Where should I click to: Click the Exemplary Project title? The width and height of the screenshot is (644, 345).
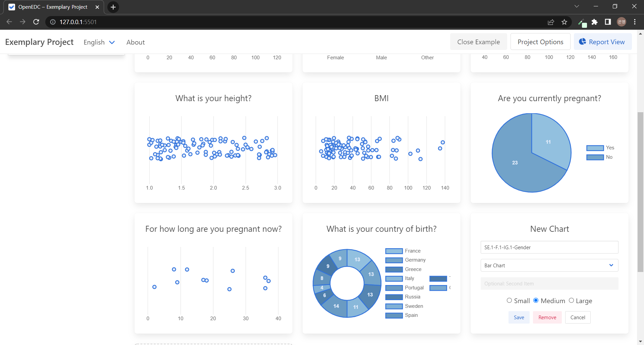click(39, 42)
